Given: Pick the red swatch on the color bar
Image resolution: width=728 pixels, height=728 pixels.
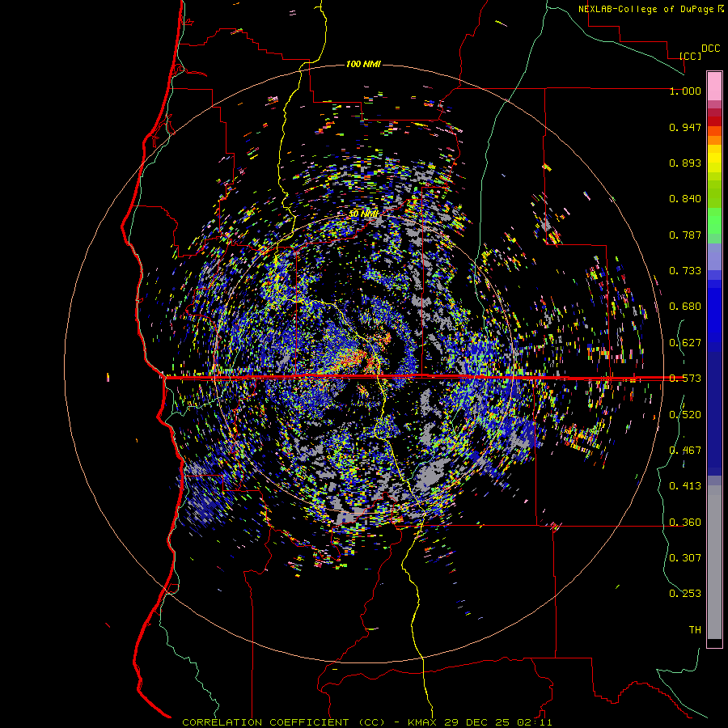Looking at the screenshot, I should [x=714, y=121].
